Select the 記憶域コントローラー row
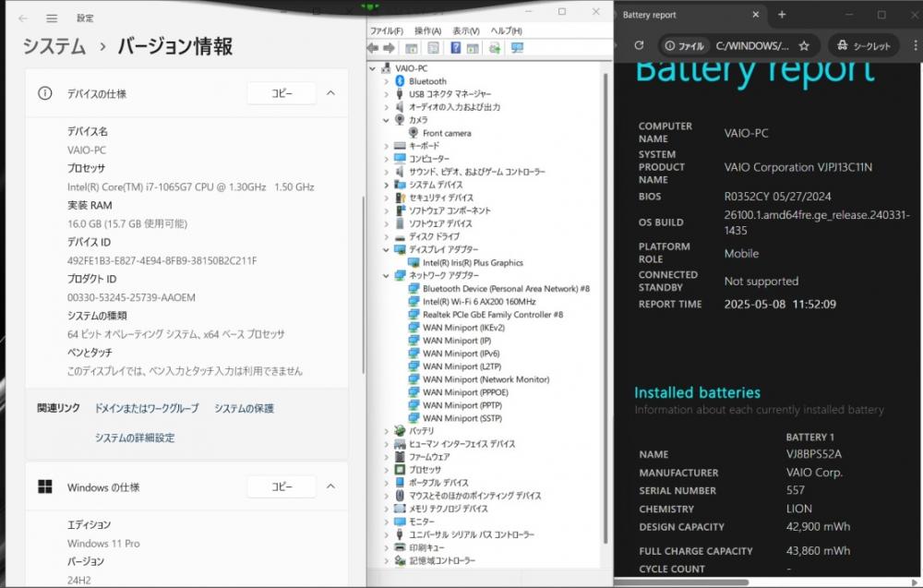Viewport: 923px width, 588px height. pyautogui.click(x=442, y=560)
